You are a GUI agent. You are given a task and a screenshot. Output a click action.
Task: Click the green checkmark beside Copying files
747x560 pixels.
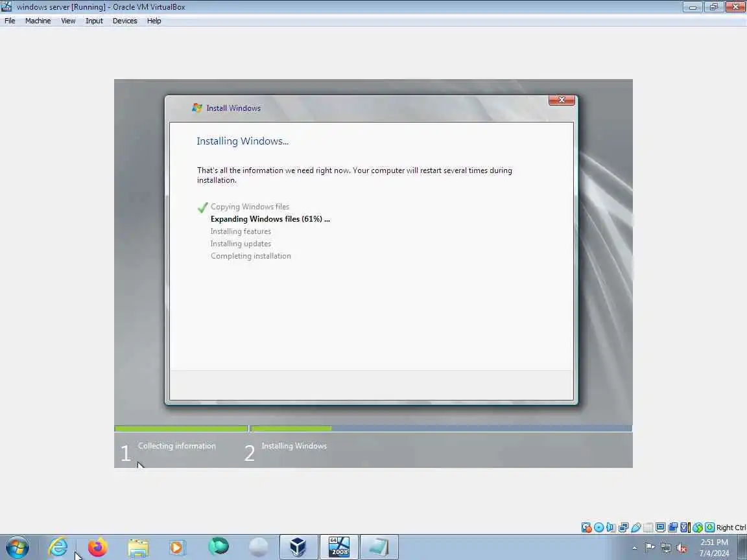point(202,207)
